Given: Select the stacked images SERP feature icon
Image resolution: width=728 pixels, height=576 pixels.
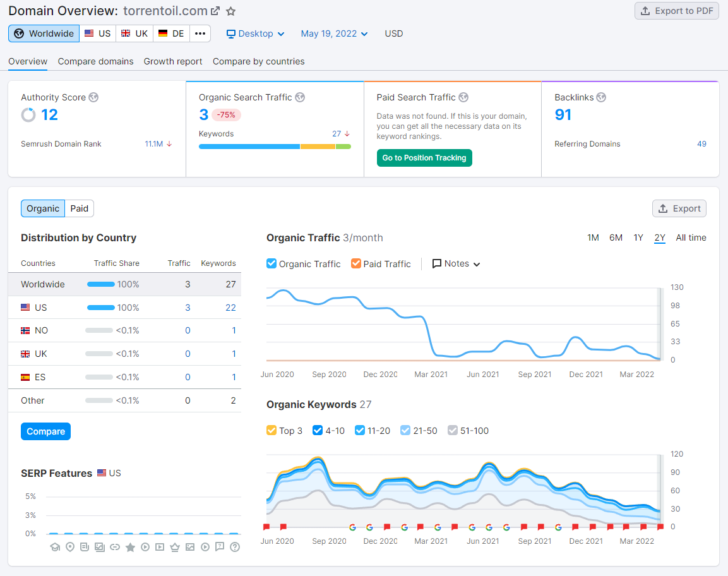Looking at the screenshot, I should (99, 547).
